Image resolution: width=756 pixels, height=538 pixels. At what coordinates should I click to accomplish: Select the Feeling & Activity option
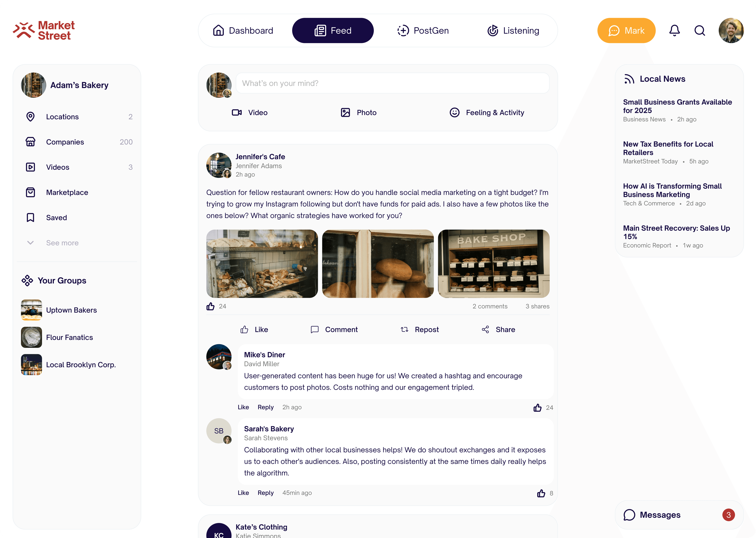(487, 113)
